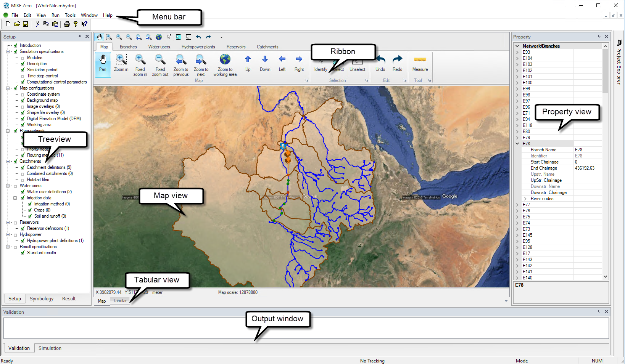The width and height of the screenshot is (625, 364).
Task: Click the Paste clipboard icon
Action: [55, 24]
